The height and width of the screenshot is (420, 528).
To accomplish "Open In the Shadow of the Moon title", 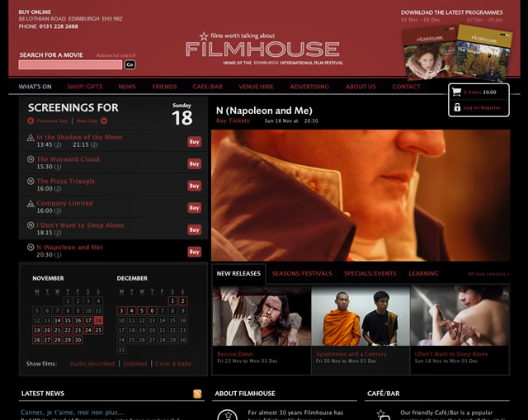I will pyautogui.click(x=79, y=137).
